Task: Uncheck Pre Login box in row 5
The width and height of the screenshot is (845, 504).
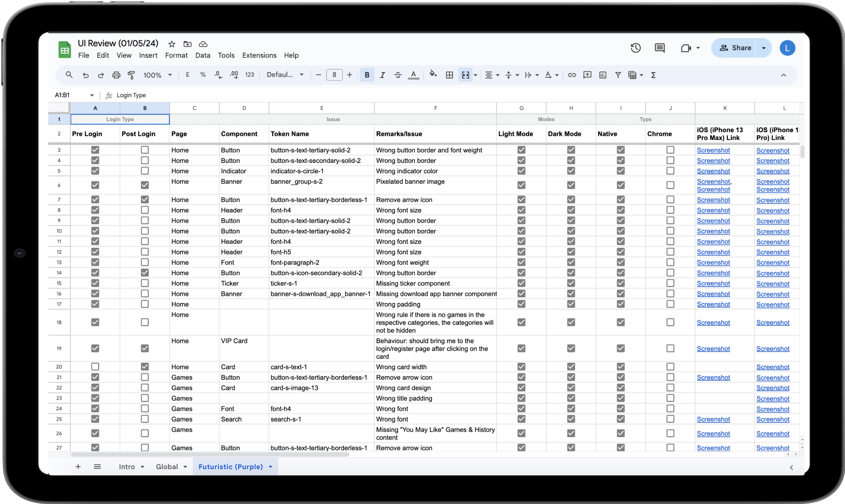Action: click(95, 171)
